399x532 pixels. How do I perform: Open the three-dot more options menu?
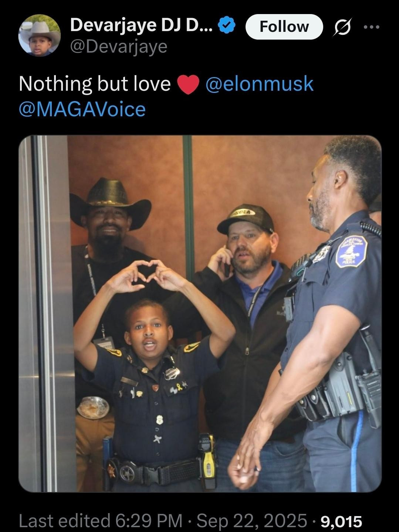click(372, 27)
